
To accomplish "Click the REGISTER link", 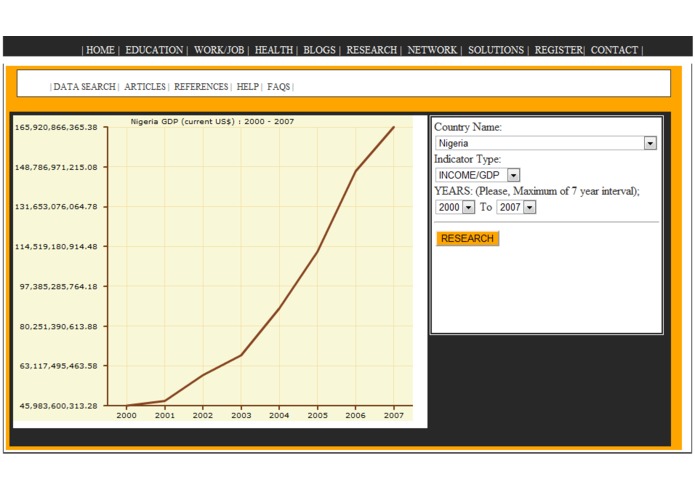I will click(558, 50).
